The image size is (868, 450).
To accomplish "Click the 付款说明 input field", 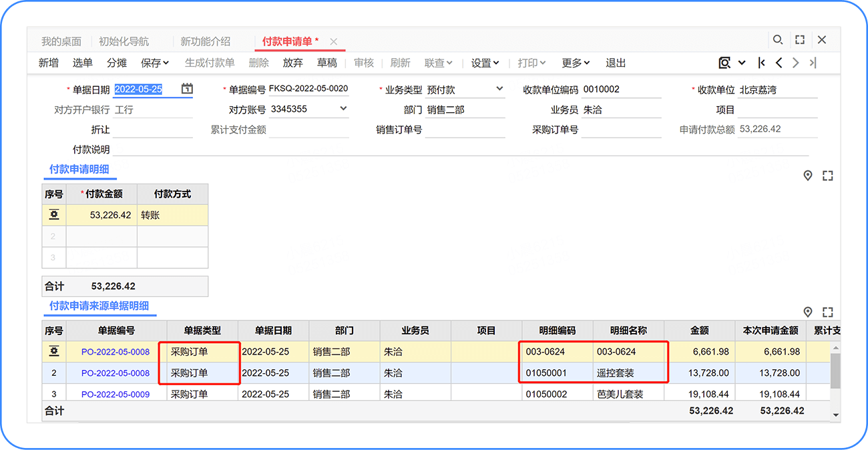I will [461, 149].
